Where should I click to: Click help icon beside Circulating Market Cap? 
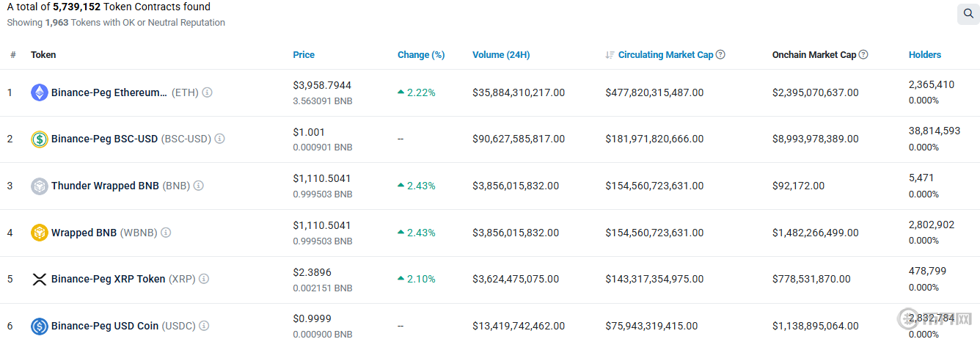(720, 54)
